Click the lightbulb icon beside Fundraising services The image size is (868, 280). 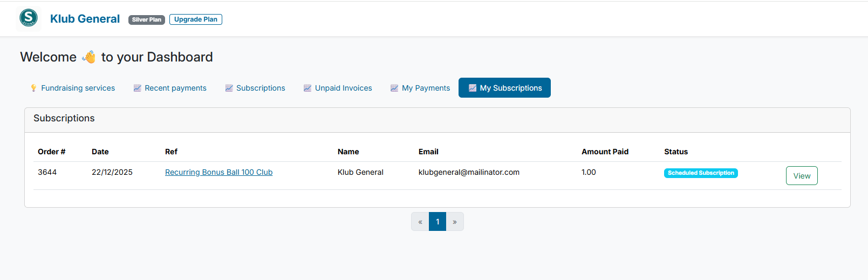click(33, 88)
